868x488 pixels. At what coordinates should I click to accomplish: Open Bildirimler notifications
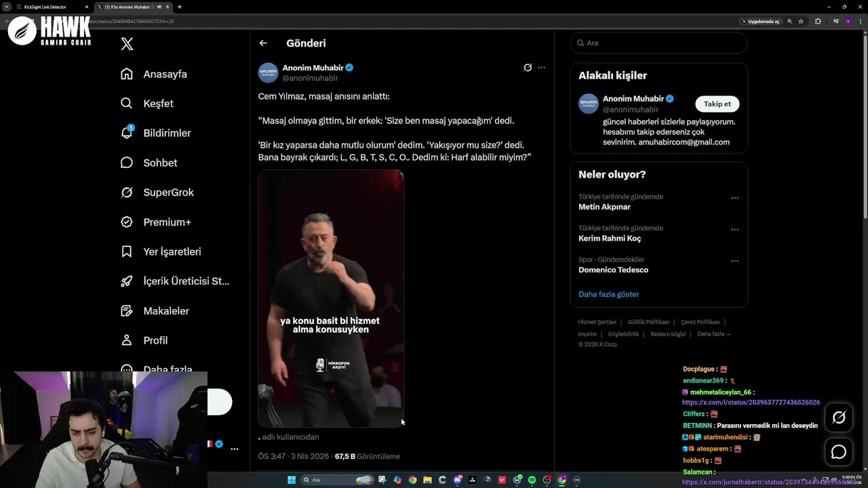pyautogui.click(x=155, y=133)
